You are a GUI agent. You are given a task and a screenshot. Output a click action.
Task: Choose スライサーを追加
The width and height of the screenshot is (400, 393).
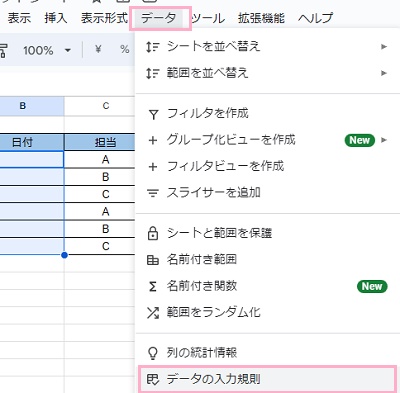(x=267, y=193)
